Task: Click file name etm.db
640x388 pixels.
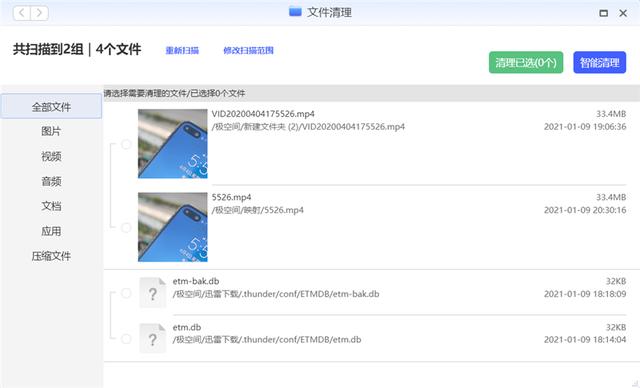Action: [187, 327]
